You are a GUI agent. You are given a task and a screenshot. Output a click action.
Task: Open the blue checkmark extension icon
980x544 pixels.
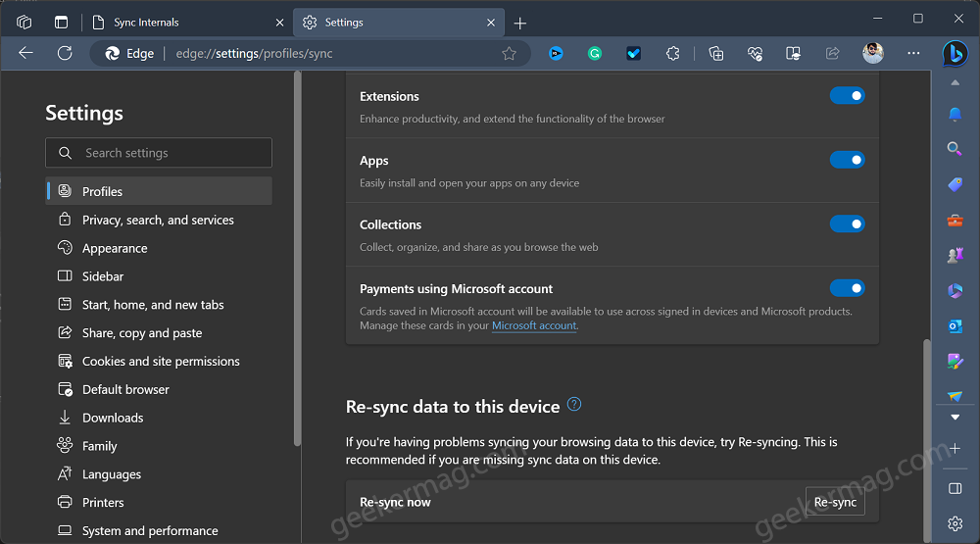pos(634,54)
